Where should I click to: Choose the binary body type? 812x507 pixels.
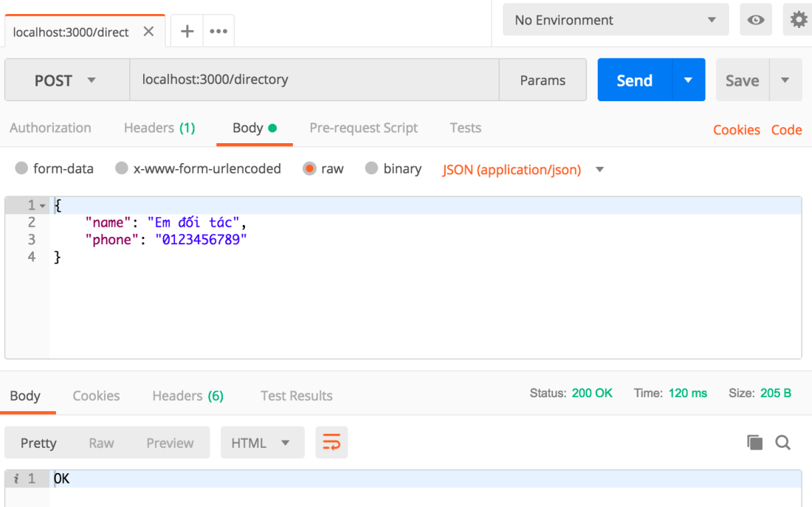click(372, 169)
